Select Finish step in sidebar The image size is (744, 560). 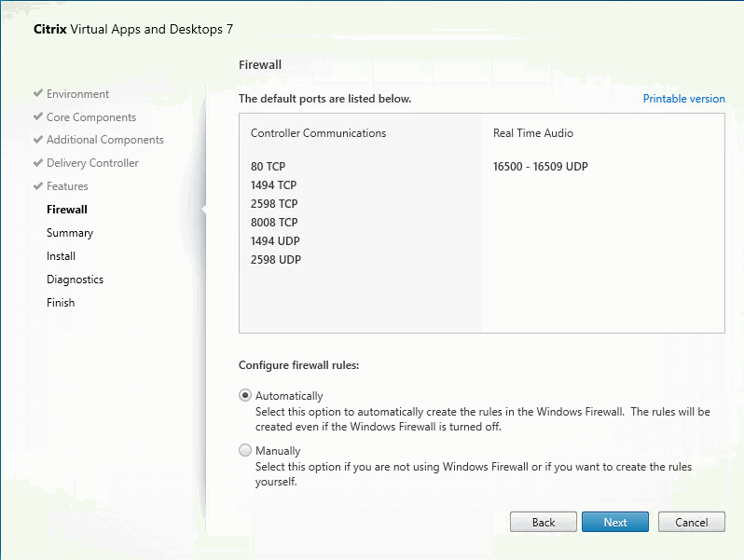pos(61,303)
